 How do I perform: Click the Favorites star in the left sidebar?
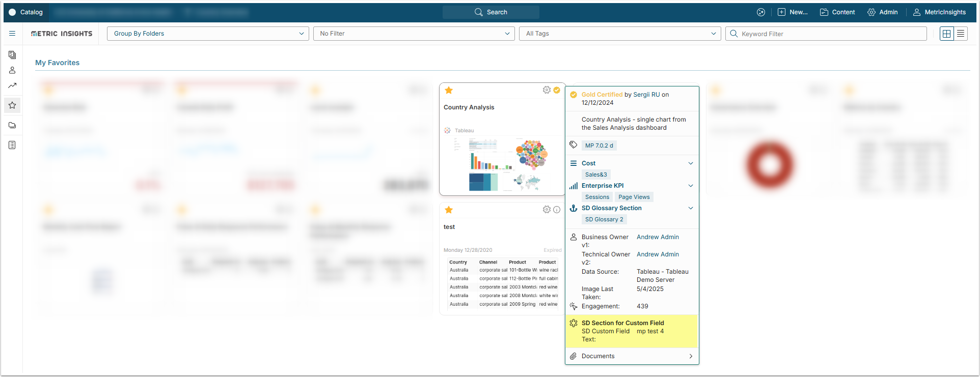click(12, 105)
